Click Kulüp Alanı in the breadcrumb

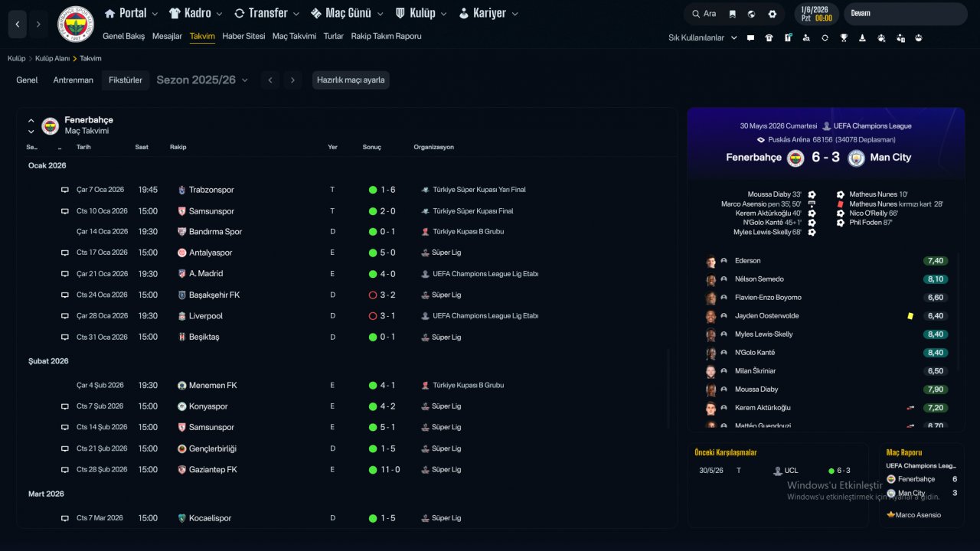pos(52,58)
